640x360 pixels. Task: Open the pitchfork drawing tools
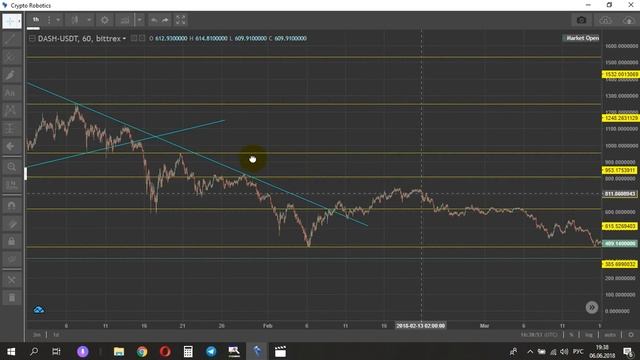pyautogui.click(x=11, y=57)
